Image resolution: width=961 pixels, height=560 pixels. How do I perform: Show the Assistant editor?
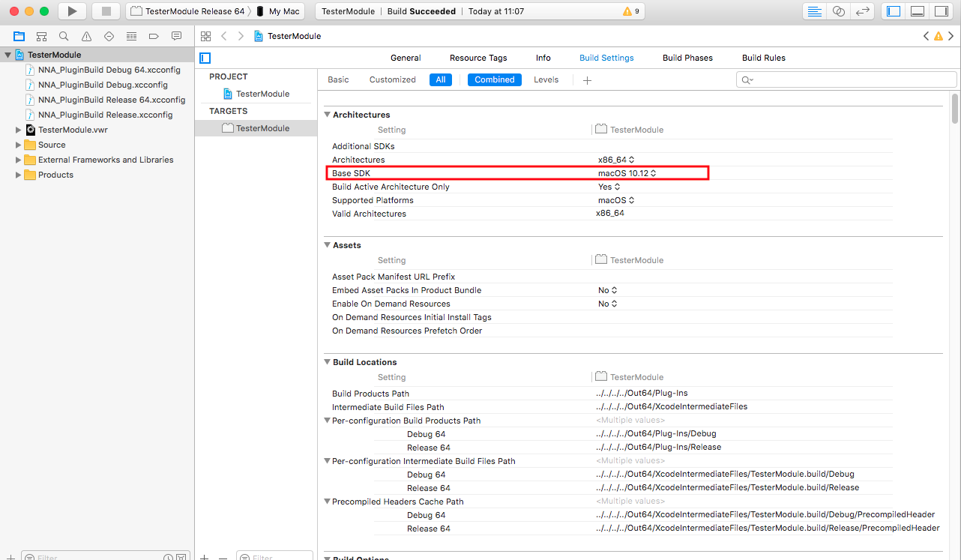point(839,11)
